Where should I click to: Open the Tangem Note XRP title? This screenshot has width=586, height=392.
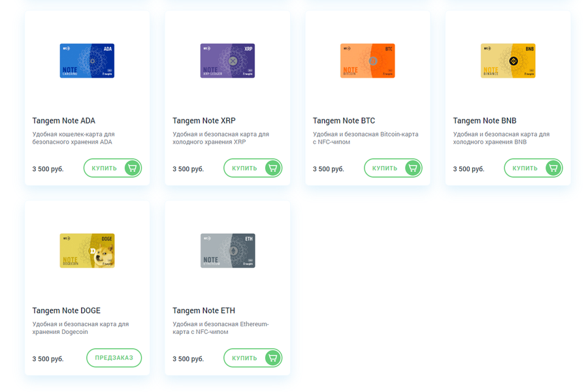[x=204, y=121]
